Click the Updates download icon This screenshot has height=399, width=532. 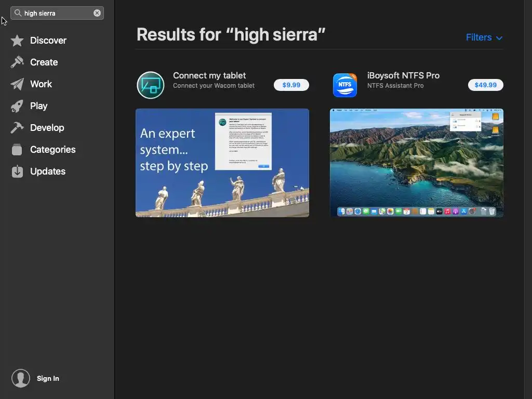click(x=17, y=171)
